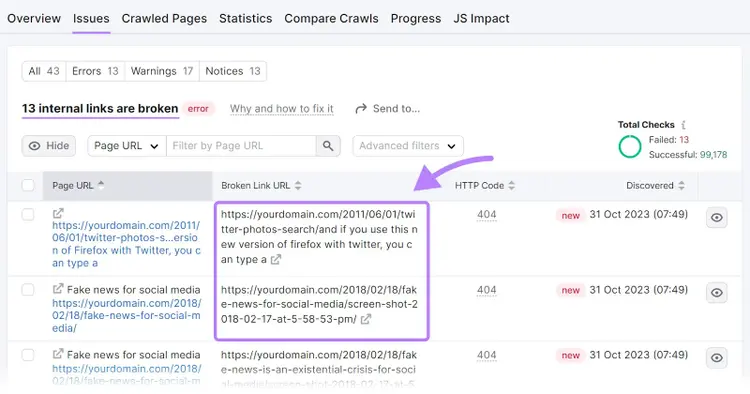
Task: Click 404 code in the twitter-photos row
Action: (x=486, y=215)
